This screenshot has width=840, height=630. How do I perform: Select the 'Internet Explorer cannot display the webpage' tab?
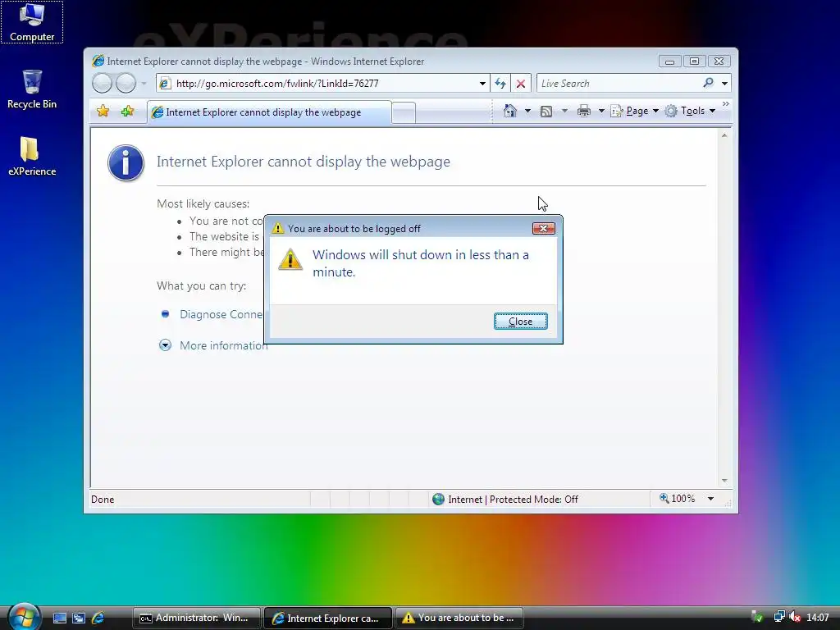(269, 112)
